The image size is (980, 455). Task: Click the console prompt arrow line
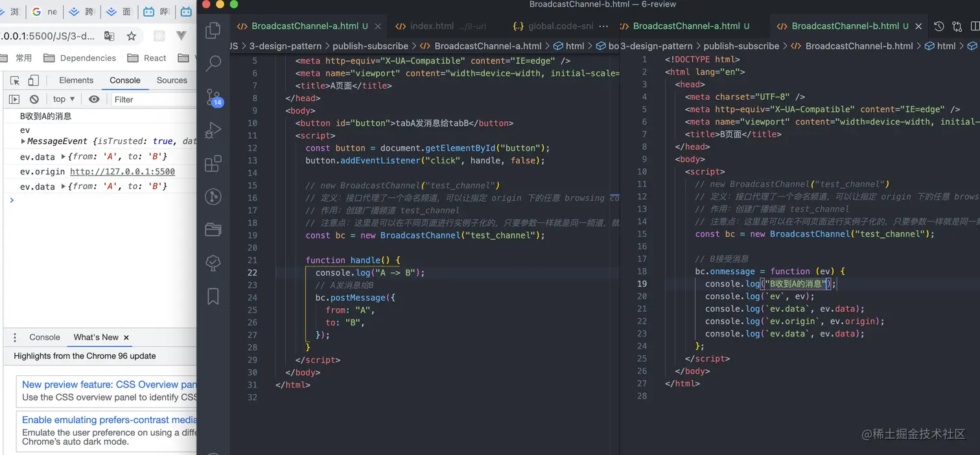point(100,200)
